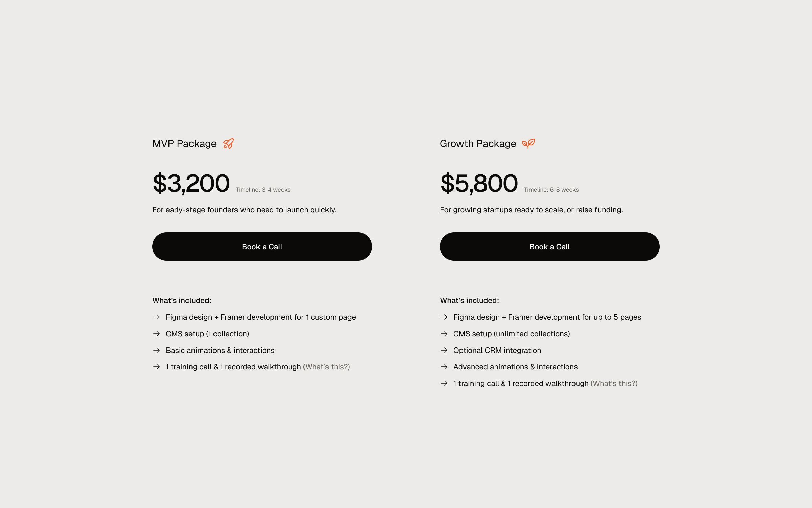Click the arrow beside the 1 custom page item
This screenshot has width=812, height=508.
156,317
